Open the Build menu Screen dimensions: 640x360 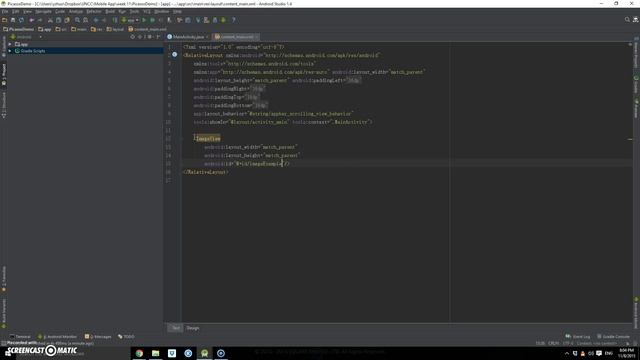[110, 11]
